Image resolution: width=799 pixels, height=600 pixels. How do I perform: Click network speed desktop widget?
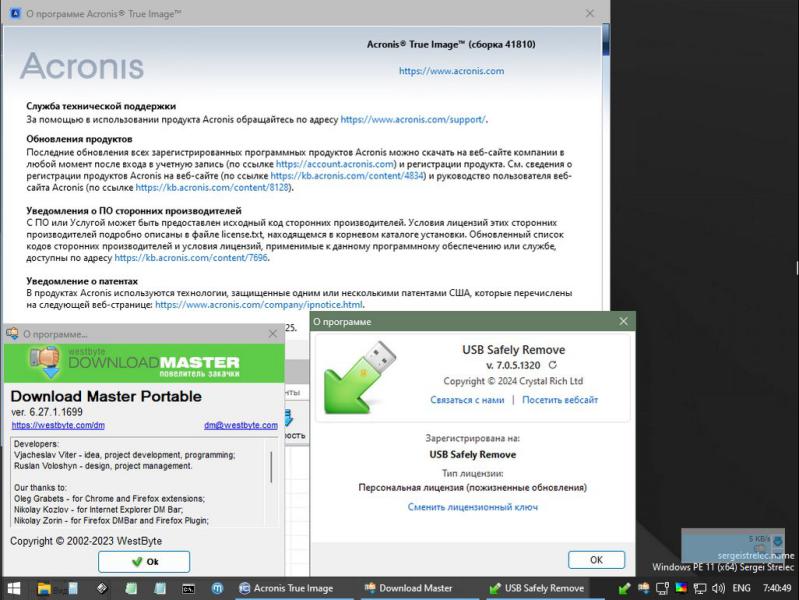tap(733, 545)
